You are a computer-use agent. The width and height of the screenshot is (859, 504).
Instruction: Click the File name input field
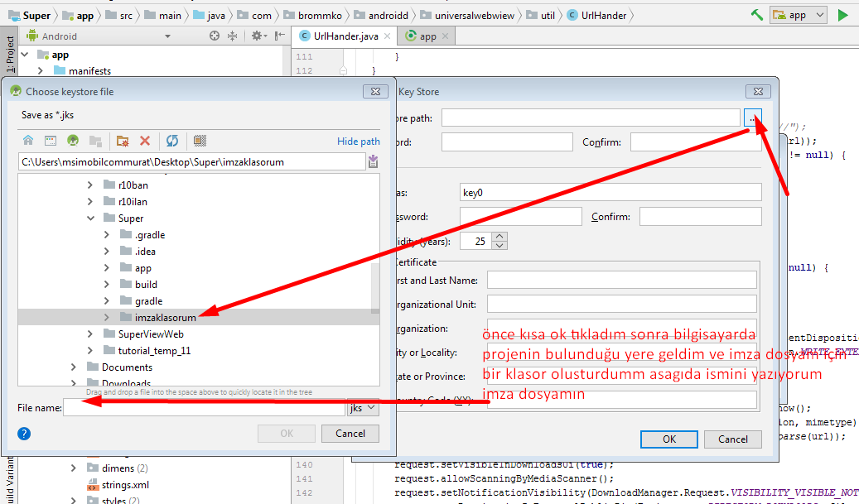coord(205,408)
